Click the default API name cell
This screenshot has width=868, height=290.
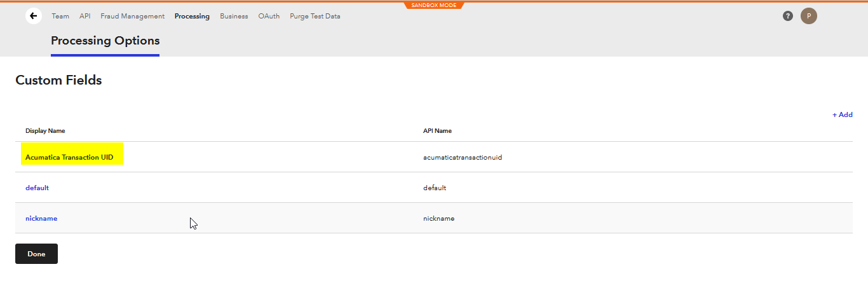coord(435,188)
